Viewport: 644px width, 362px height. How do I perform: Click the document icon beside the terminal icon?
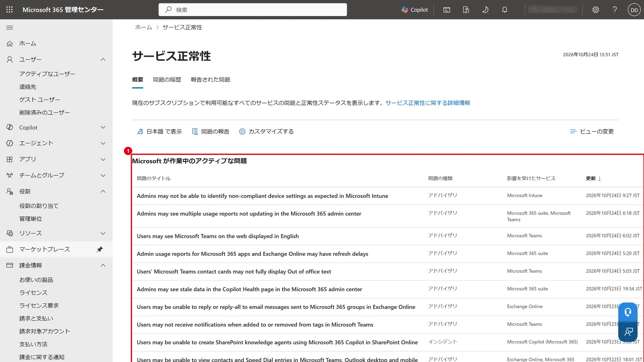(x=466, y=10)
